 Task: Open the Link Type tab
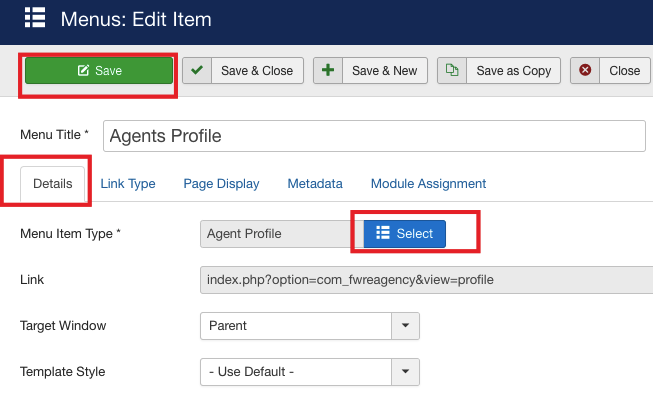128,184
